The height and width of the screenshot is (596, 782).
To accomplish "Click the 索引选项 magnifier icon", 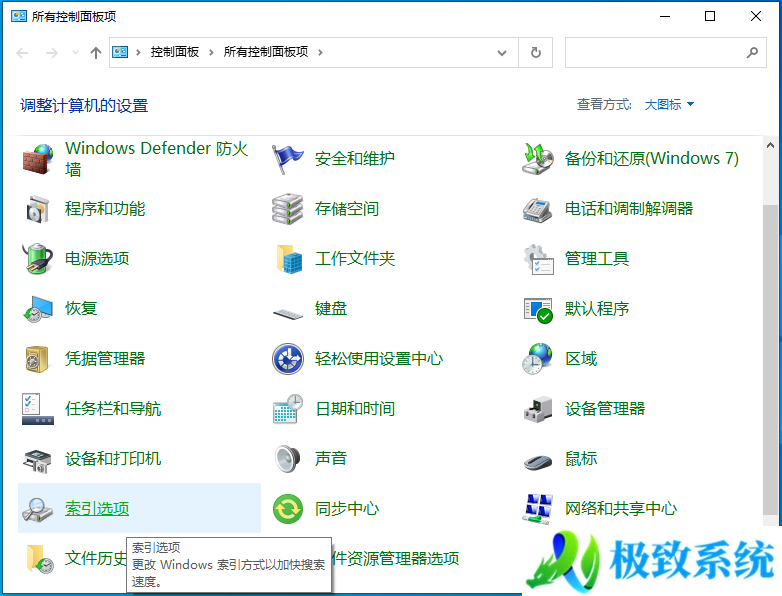I will pyautogui.click(x=38, y=509).
